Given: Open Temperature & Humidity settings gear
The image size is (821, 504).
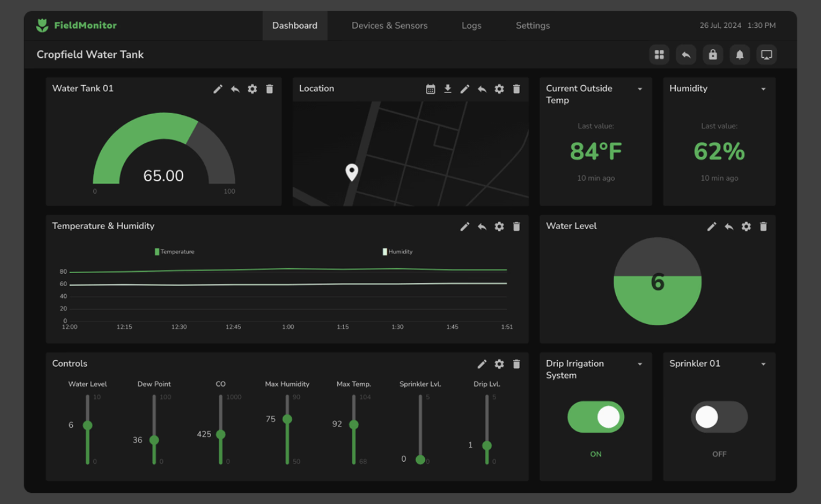Looking at the screenshot, I should click(499, 227).
